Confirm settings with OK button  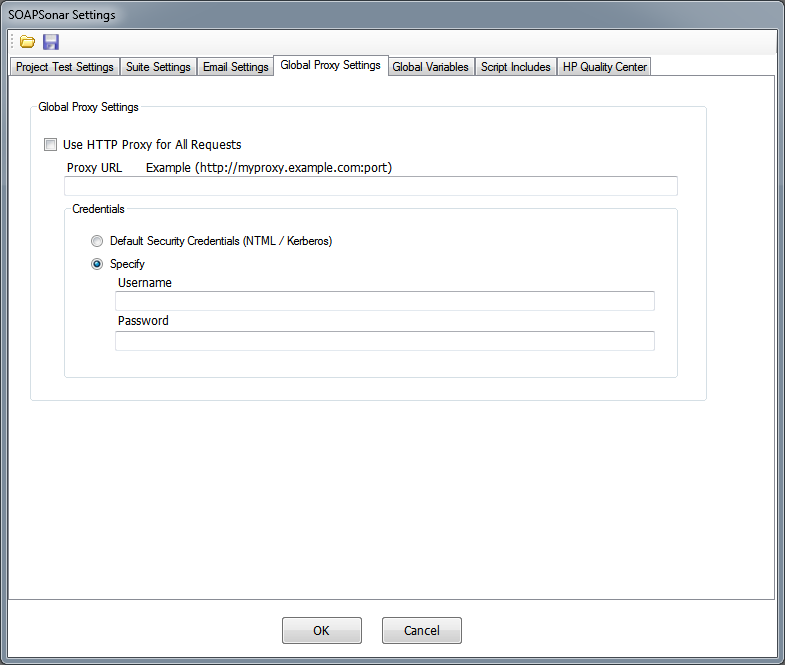(322, 630)
